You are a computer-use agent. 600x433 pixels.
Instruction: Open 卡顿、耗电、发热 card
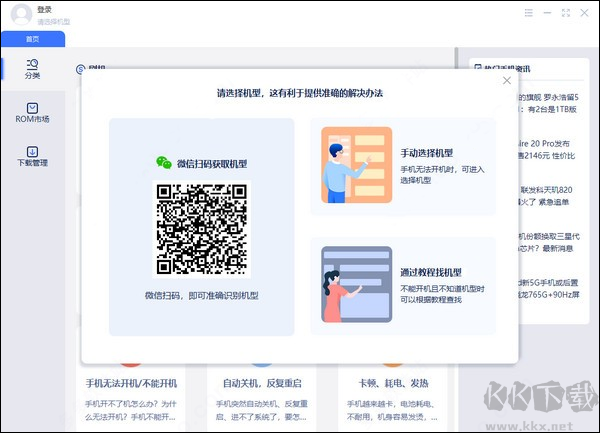[x=393, y=398]
